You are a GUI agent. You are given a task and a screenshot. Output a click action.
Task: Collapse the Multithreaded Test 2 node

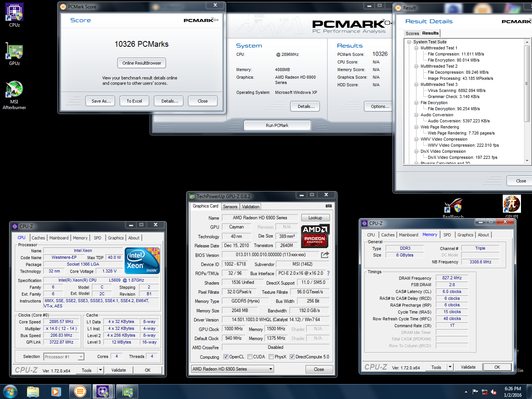pos(416,66)
